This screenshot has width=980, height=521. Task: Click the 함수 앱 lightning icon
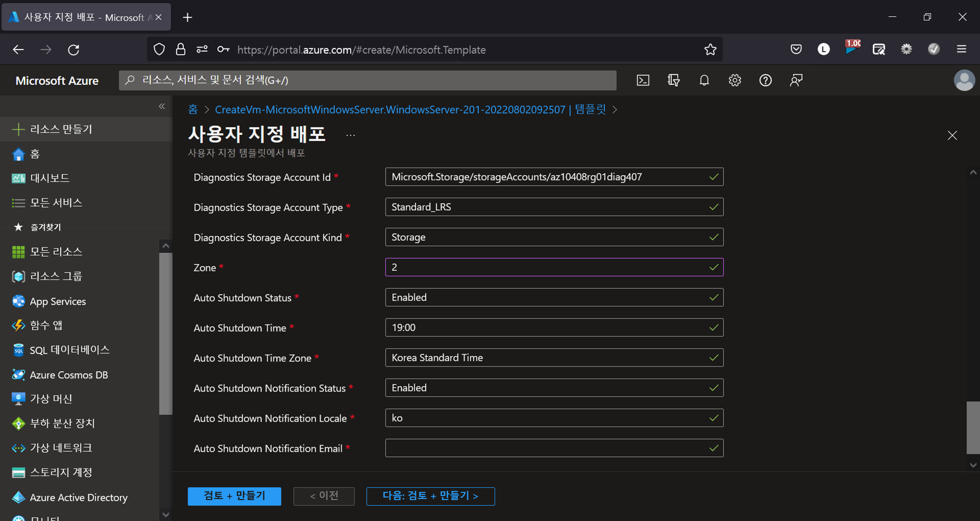[x=18, y=325]
